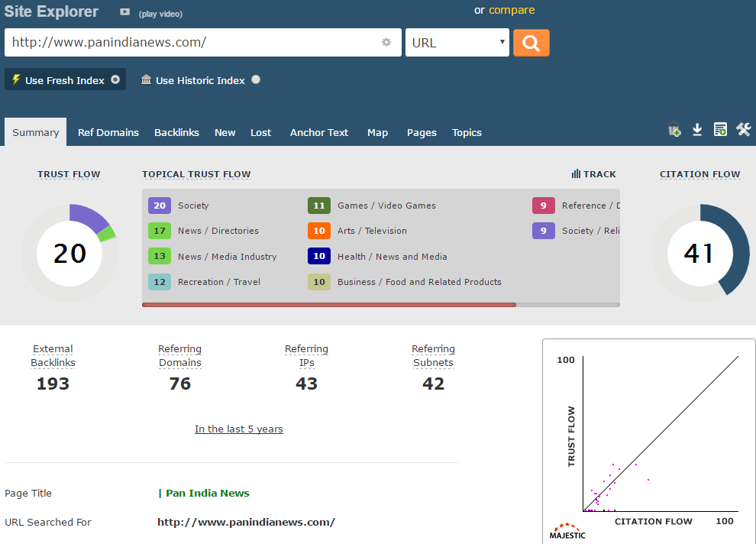The height and width of the screenshot is (544, 756).
Task: Open search settings gear in URL field
Action: tap(386, 43)
